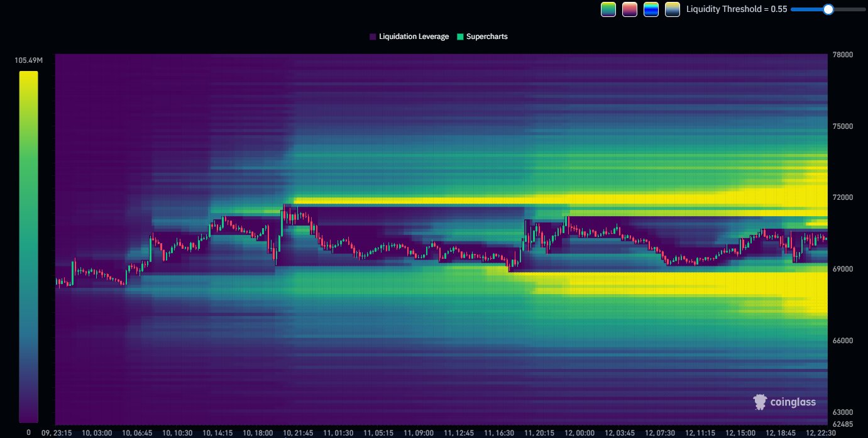Apply the blue striped colormap preset
Image resolution: width=868 pixels, height=438 pixels.
click(651, 9)
